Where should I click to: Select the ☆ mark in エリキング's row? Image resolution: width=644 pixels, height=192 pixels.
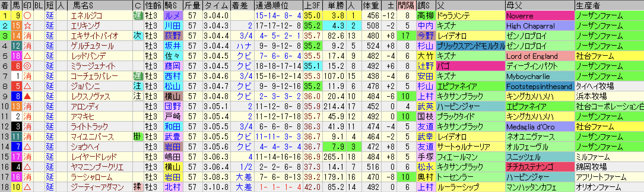point(28,26)
